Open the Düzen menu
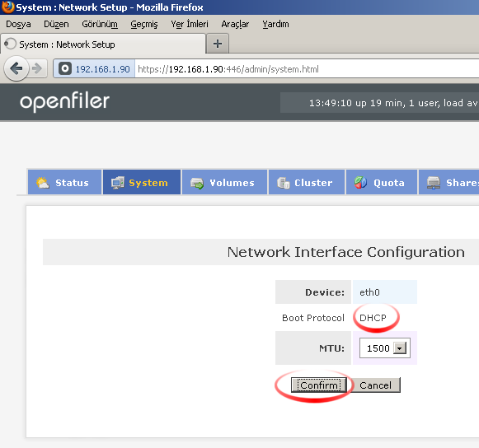Image resolution: width=479 pixels, height=448 pixels. [56, 24]
